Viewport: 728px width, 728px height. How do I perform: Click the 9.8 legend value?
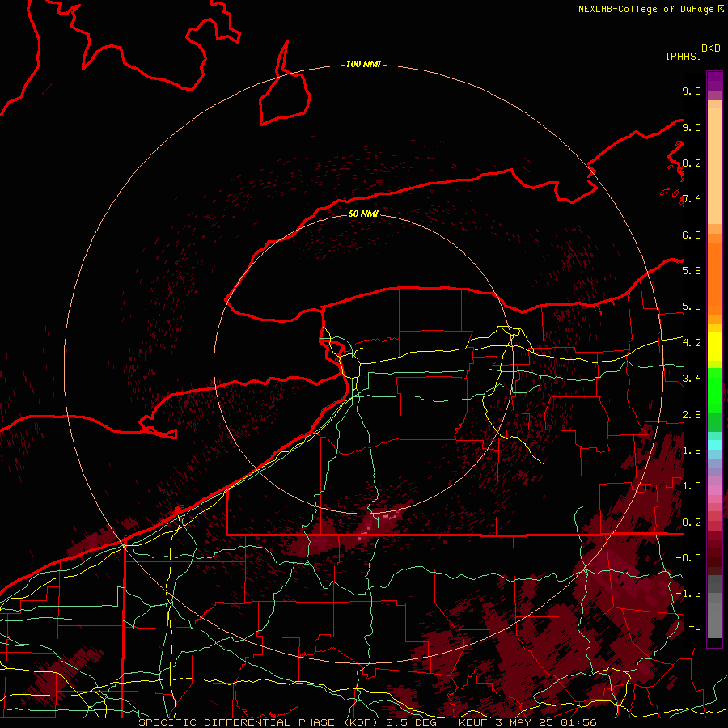pyautogui.click(x=692, y=91)
